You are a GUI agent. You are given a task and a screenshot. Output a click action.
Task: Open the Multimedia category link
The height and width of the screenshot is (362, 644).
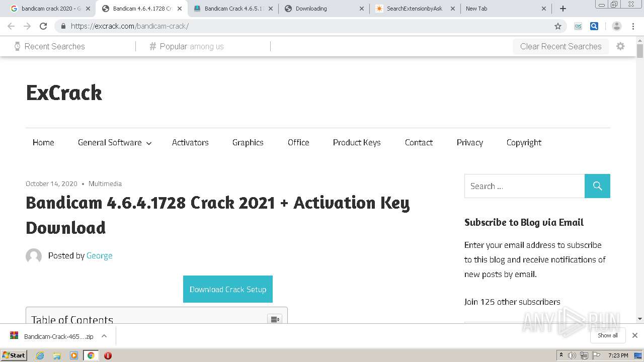click(105, 184)
